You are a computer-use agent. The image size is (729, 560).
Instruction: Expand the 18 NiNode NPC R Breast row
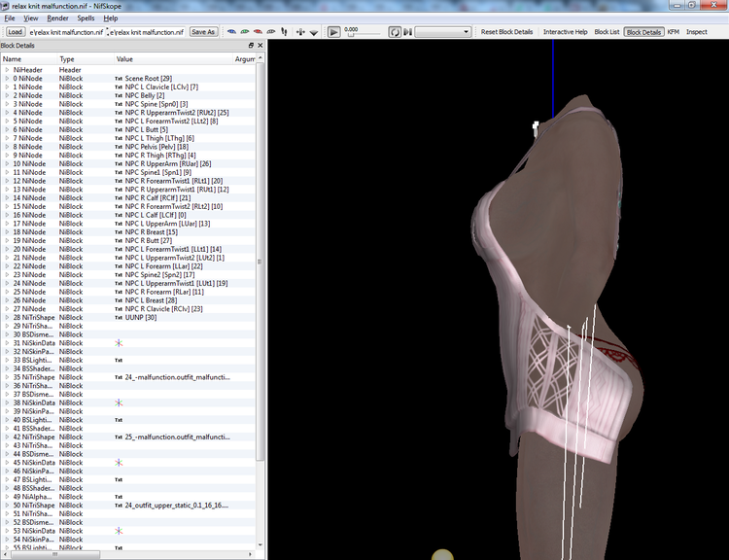pyautogui.click(x=7, y=231)
